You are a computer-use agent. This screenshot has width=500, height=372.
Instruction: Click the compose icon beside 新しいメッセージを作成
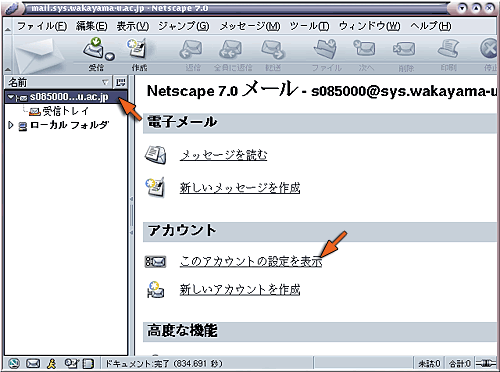155,188
